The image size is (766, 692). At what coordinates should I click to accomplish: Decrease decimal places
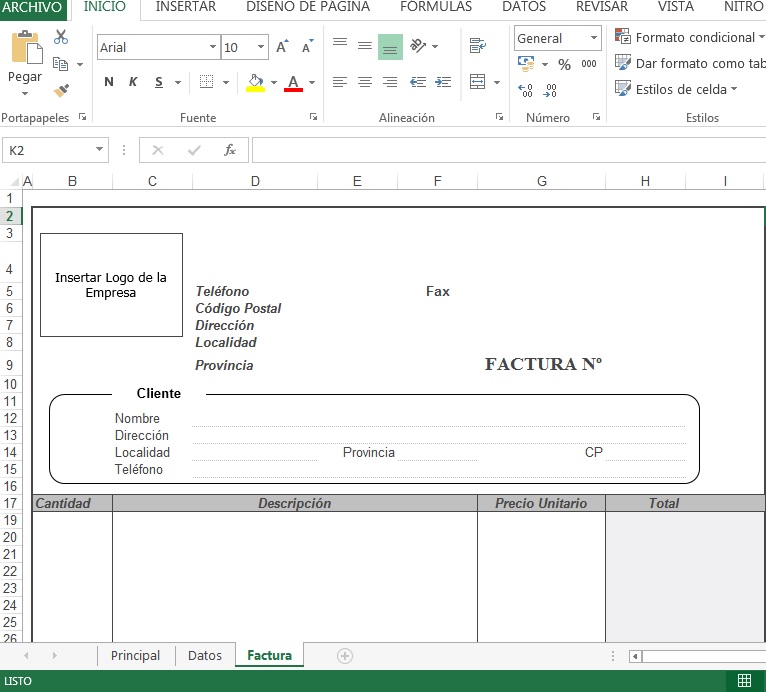[x=550, y=90]
